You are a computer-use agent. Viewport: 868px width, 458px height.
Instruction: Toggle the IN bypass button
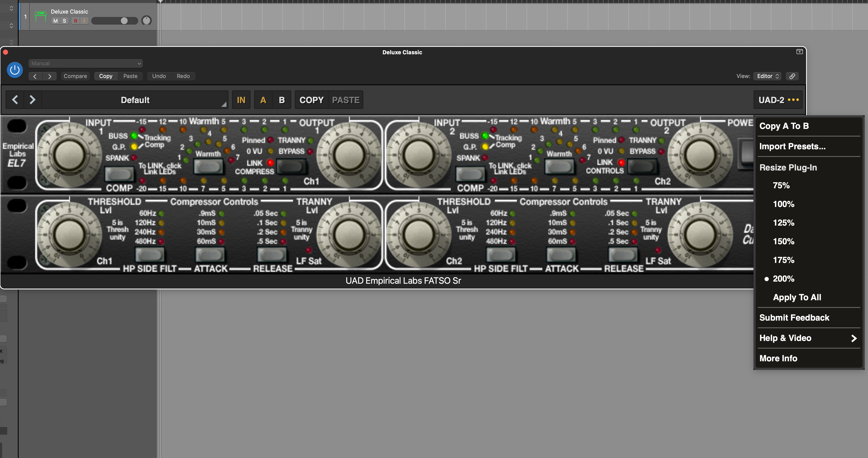point(241,100)
